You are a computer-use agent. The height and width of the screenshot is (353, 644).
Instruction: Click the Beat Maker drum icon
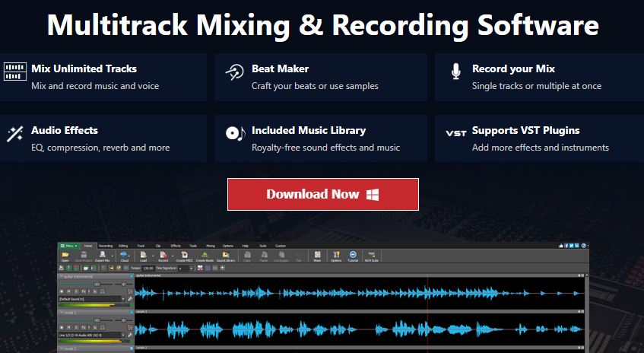234,72
